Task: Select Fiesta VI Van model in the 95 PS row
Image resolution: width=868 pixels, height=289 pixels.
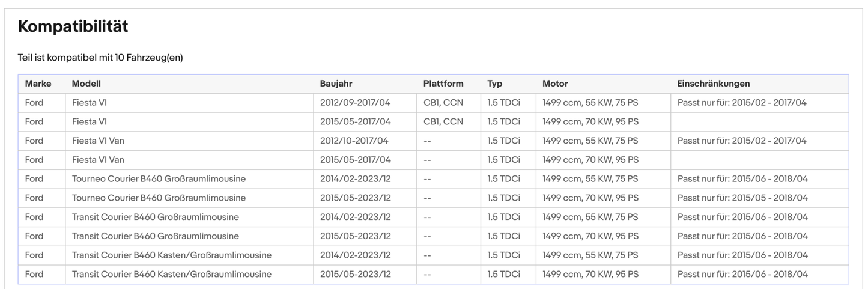Action: (x=98, y=160)
